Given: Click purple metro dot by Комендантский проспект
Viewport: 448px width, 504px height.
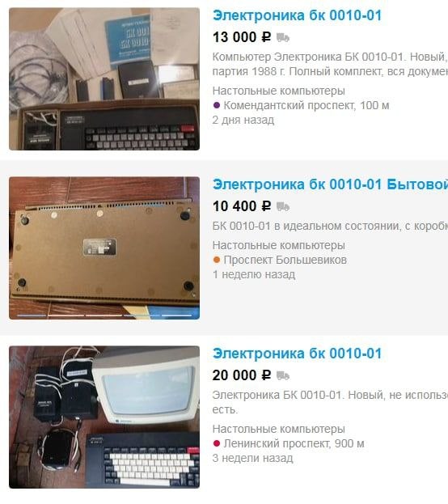Looking at the screenshot, I should [x=217, y=105].
